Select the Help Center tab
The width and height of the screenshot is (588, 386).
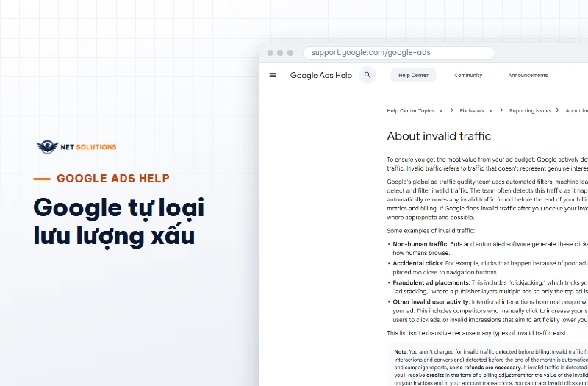coord(413,75)
